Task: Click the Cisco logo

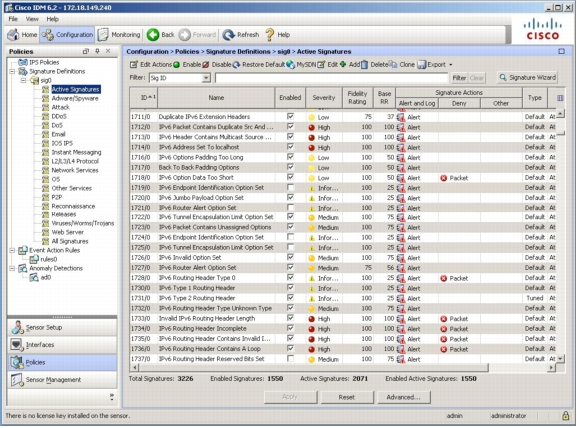Action: 542,29
